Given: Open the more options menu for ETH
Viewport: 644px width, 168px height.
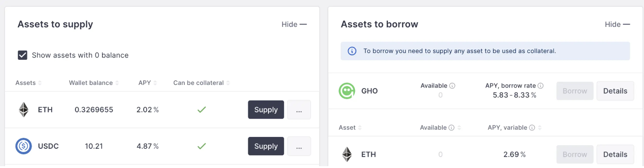Looking at the screenshot, I should coord(299,110).
